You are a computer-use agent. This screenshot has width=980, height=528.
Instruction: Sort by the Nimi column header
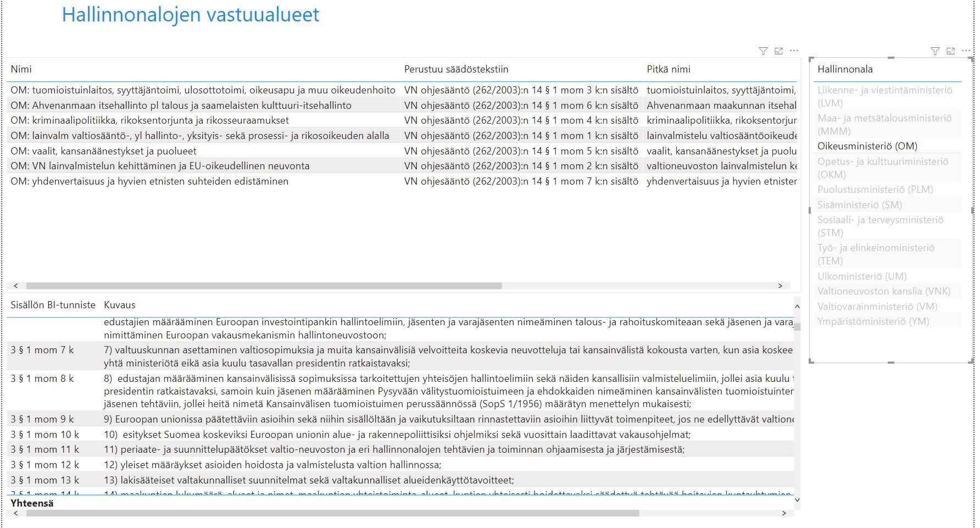tap(21, 69)
